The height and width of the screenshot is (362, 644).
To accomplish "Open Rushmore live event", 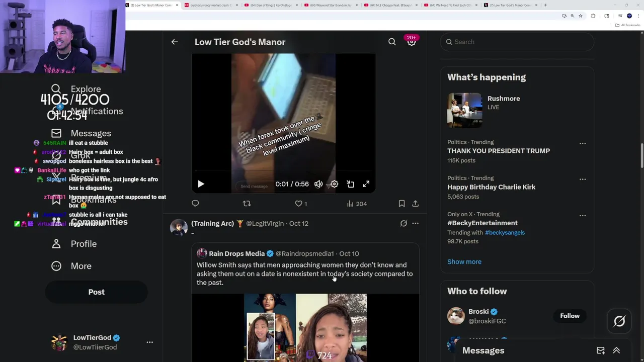I will (517, 111).
